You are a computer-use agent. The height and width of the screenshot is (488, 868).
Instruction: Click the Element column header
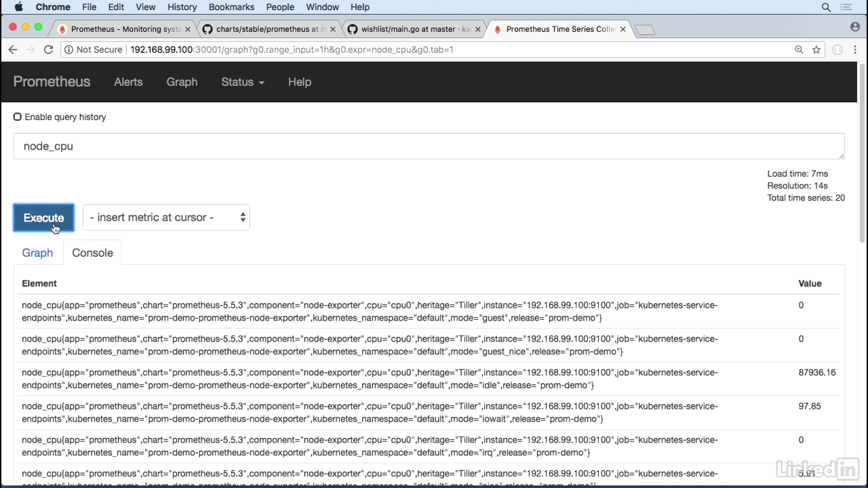coord(39,283)
